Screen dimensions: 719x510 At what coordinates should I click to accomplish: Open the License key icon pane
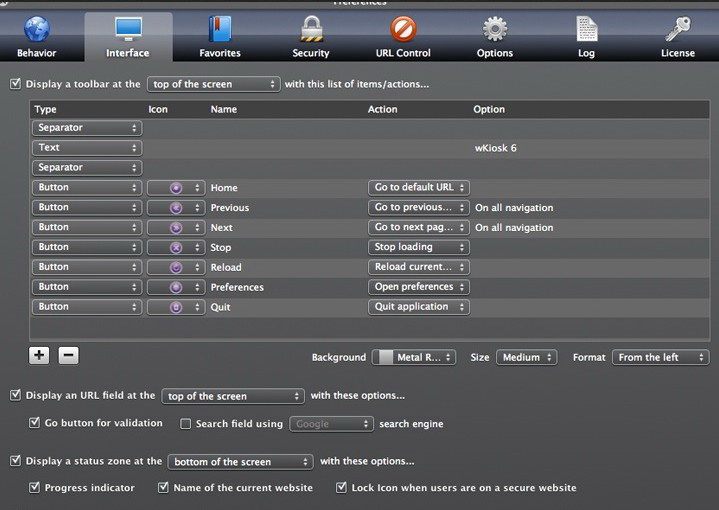click(x=678, y=30)
